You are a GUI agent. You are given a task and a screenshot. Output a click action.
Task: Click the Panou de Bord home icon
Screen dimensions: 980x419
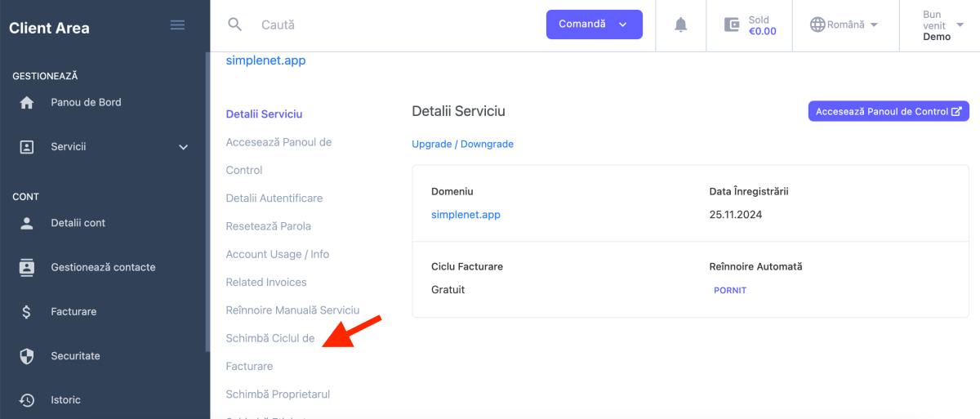[27, 103]
